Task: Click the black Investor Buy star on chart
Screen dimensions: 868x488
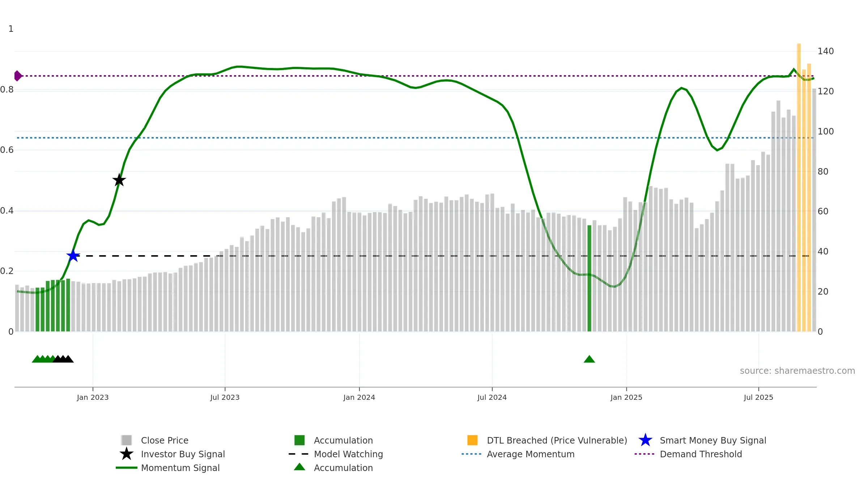Action: click(119, 180)
